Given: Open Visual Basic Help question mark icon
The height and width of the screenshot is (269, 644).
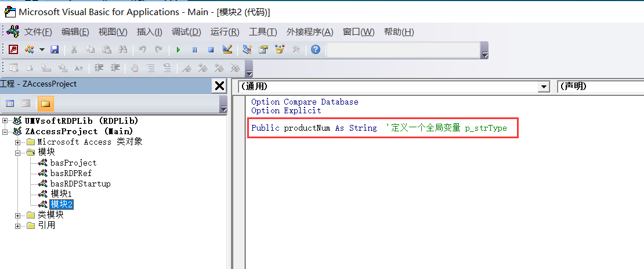Looking at the screenshot, I should pyautogui.click(x=316, y=50).
